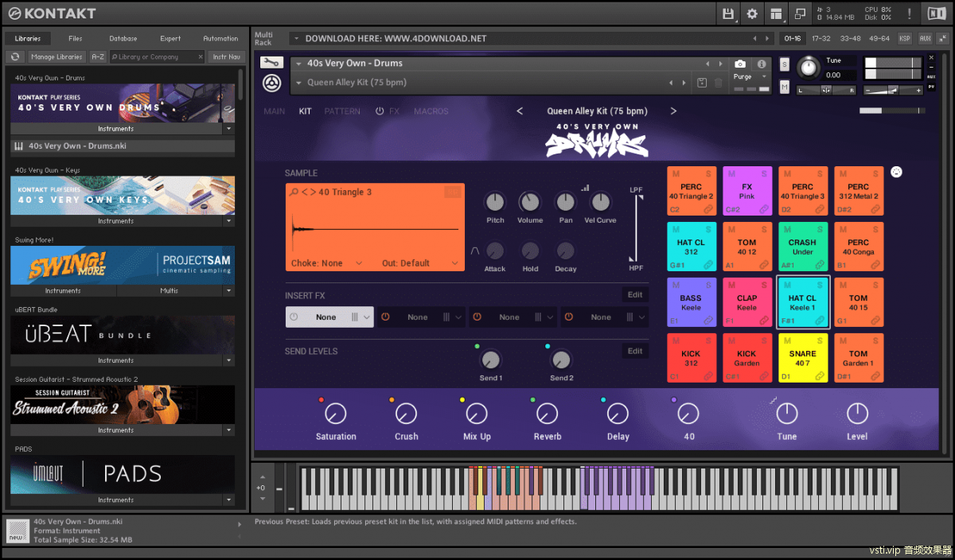Screen dimensions: 955x560
Task: Expand Instruments dropdown under 40's Very Own Drums
Action: [x=228, y=128]
